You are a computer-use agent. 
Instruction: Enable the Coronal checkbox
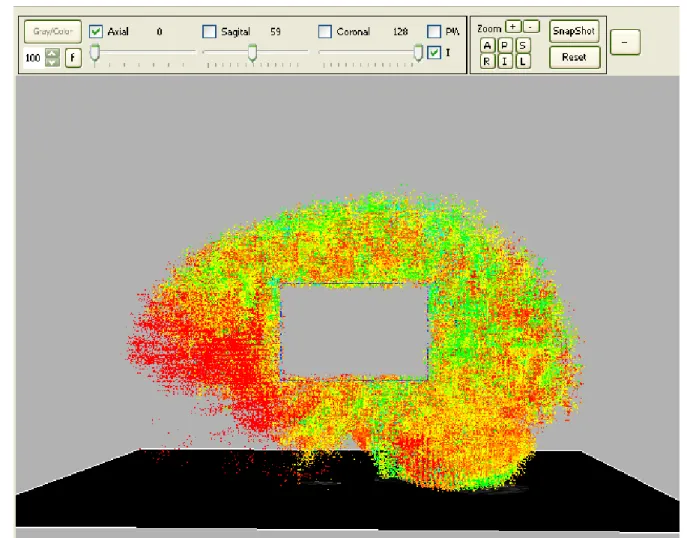tap(325, 32)
